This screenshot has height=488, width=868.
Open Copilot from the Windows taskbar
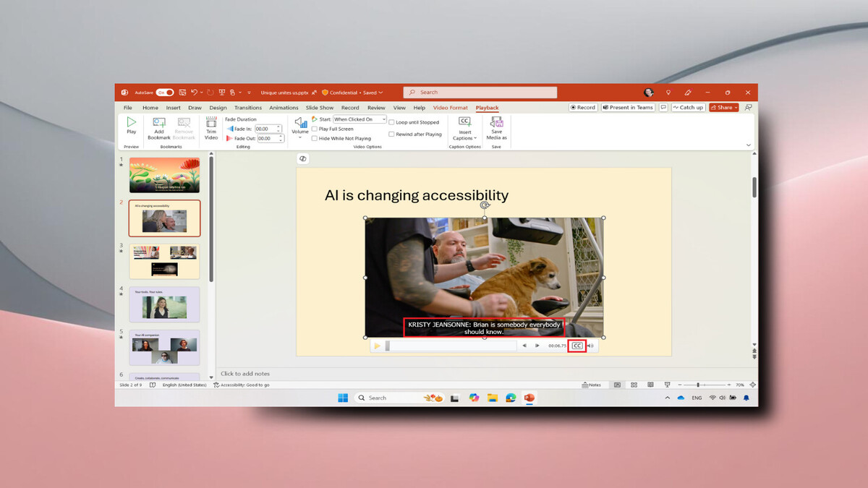point(475,398)
